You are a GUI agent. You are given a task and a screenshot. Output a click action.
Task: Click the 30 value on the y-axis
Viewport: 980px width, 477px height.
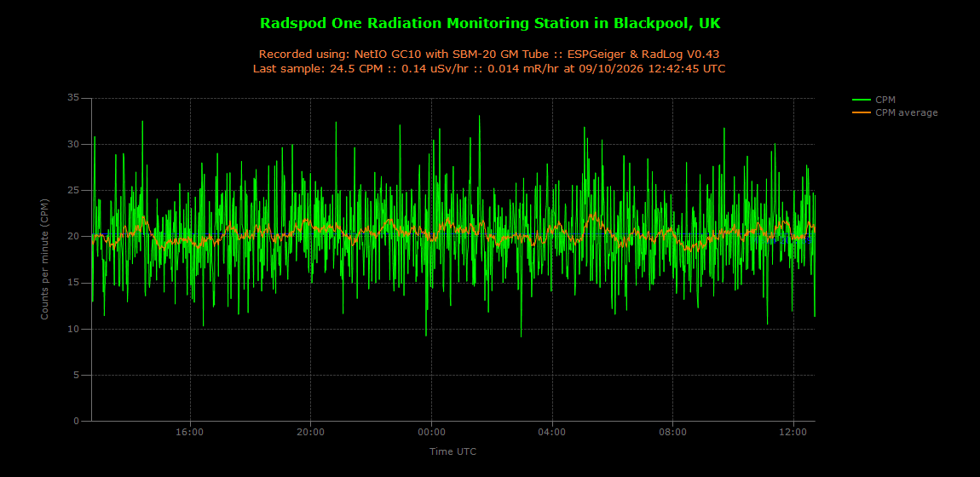(74, 144)
